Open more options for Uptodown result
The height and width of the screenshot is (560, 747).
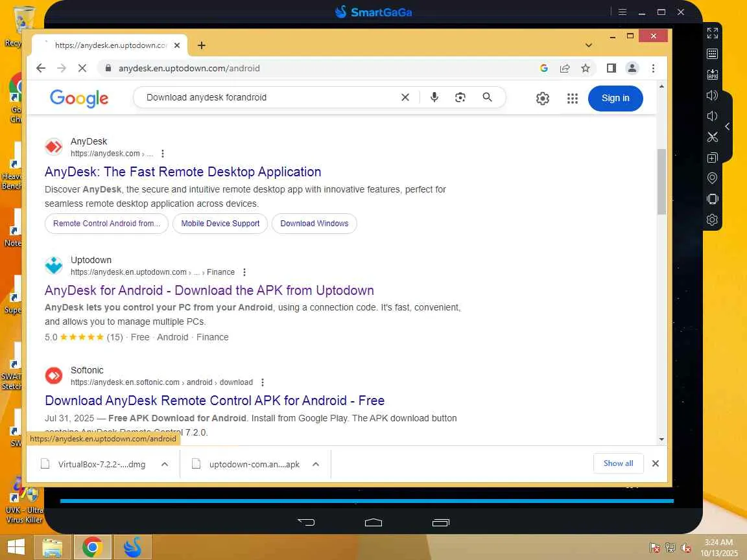point(244,272)
